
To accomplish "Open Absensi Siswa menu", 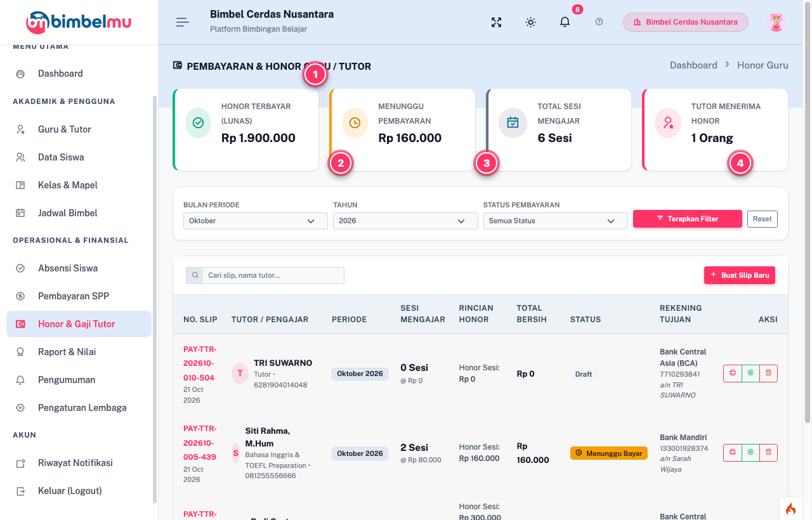I will click(79, 268).
